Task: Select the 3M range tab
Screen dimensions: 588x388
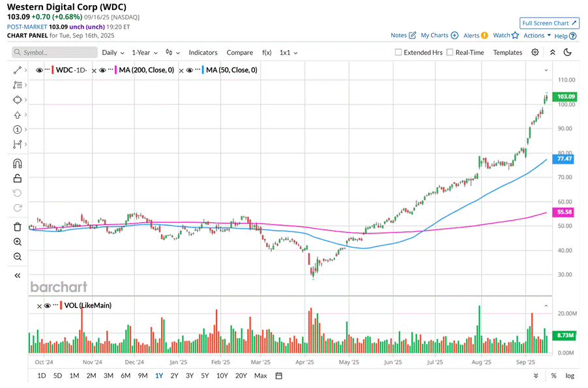Action: click(108, 376)
